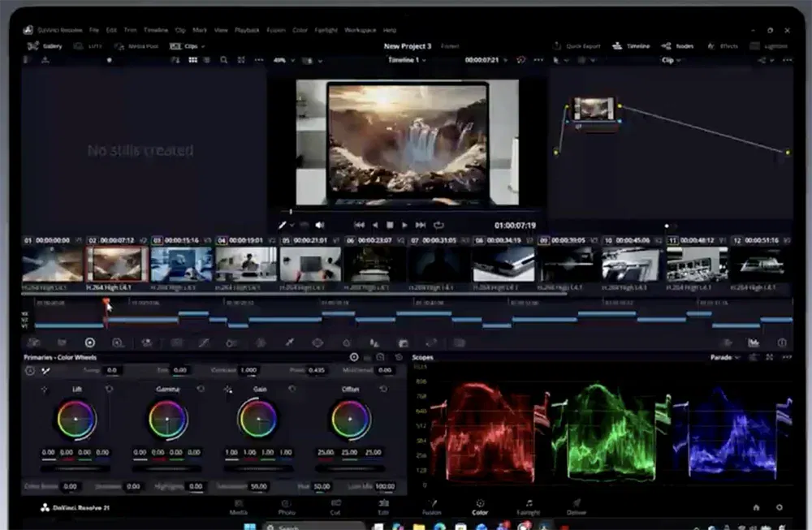Screen dimensions: 812x530
Task: Open the Power Window palette icon
Action: (x=317, y=343)
